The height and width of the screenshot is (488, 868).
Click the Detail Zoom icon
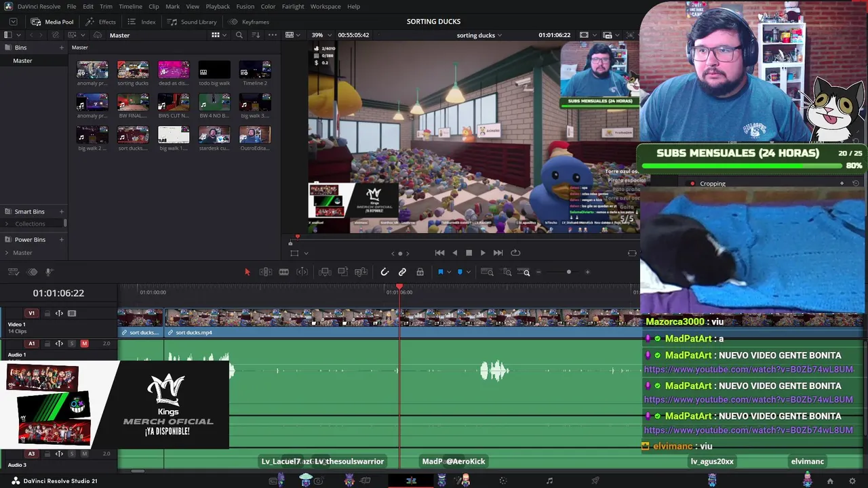coord(507,272)
